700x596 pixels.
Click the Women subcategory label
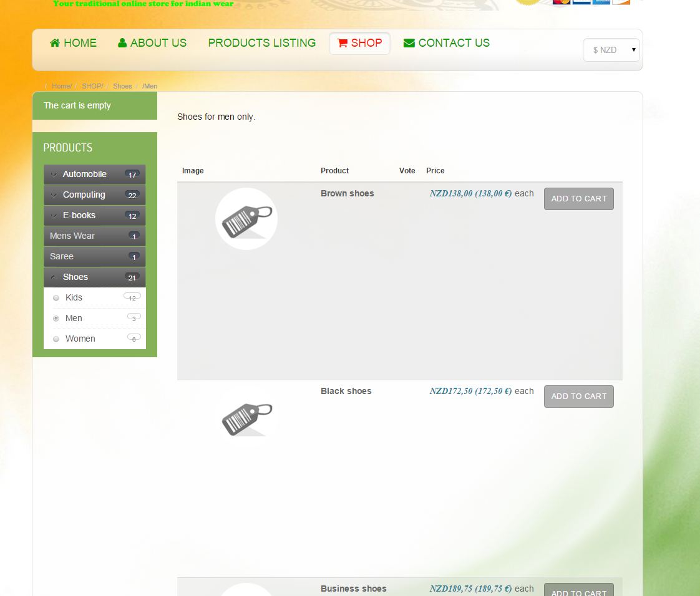(80, 339)
